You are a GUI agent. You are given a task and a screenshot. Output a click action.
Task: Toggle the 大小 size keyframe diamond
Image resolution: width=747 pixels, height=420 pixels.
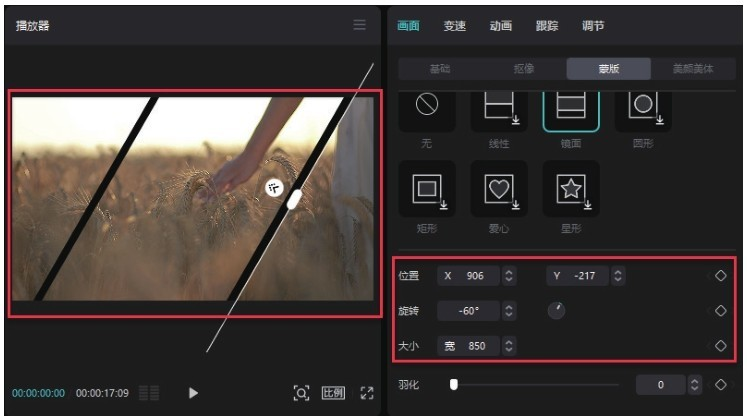720,346
